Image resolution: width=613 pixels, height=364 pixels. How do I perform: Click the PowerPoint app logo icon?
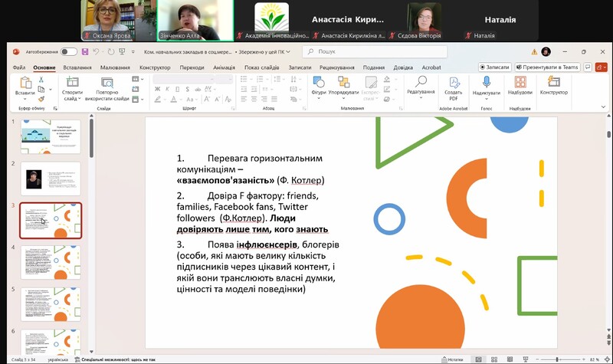(15, 51)
